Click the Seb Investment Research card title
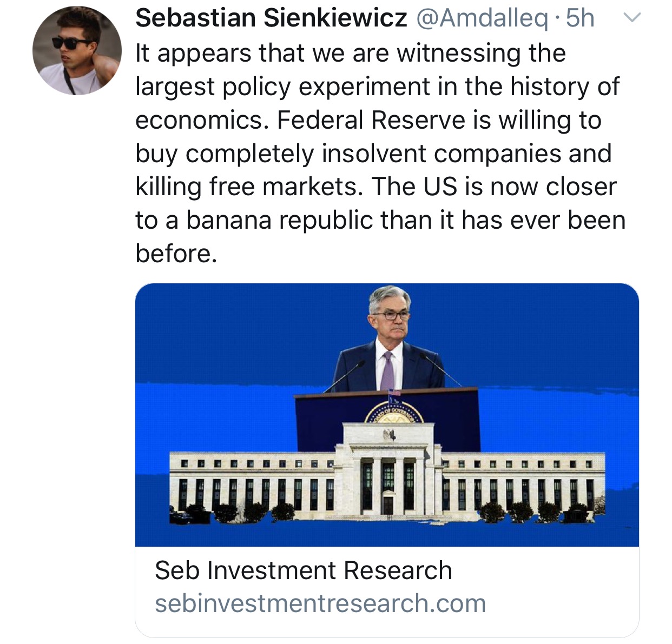 [303, 570]
